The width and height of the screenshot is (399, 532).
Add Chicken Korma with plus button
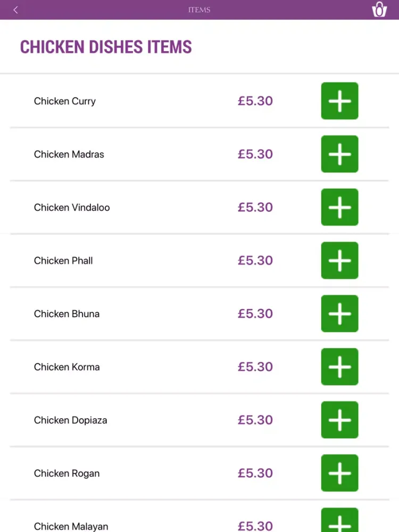(x=339, y=367)
